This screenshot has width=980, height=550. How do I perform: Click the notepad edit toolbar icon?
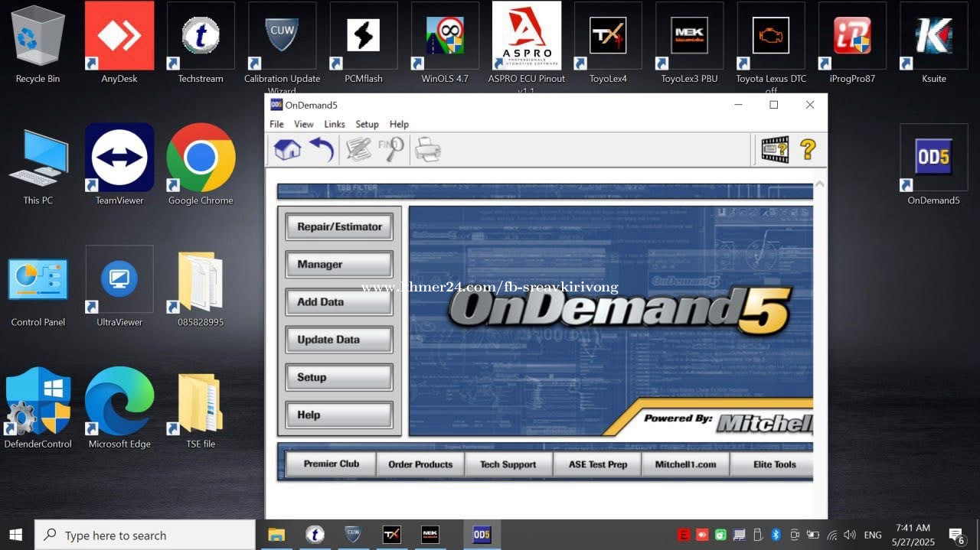tap(358, 149)
